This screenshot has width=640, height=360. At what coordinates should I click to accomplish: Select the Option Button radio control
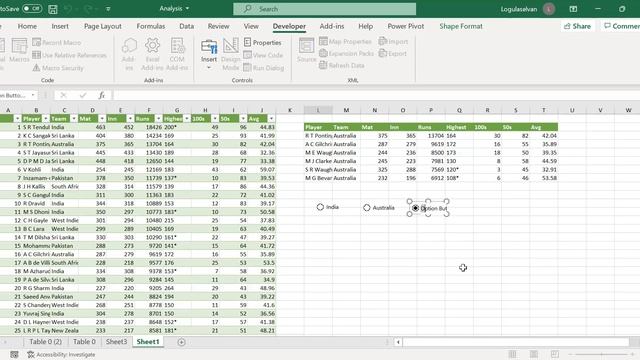click(x=415, y=208)
